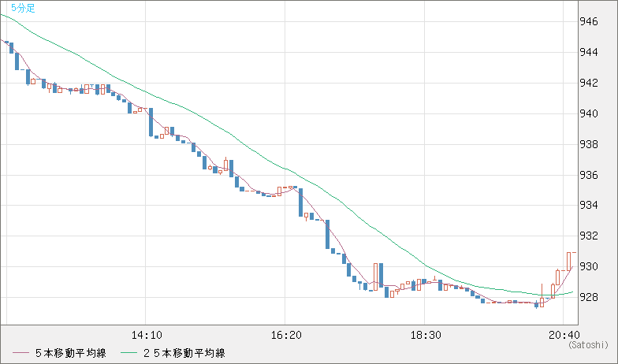The width and height of the screenshot is (618, 364).
Task: Click the 942 price axis label
Action: click(x=588, y=84)
